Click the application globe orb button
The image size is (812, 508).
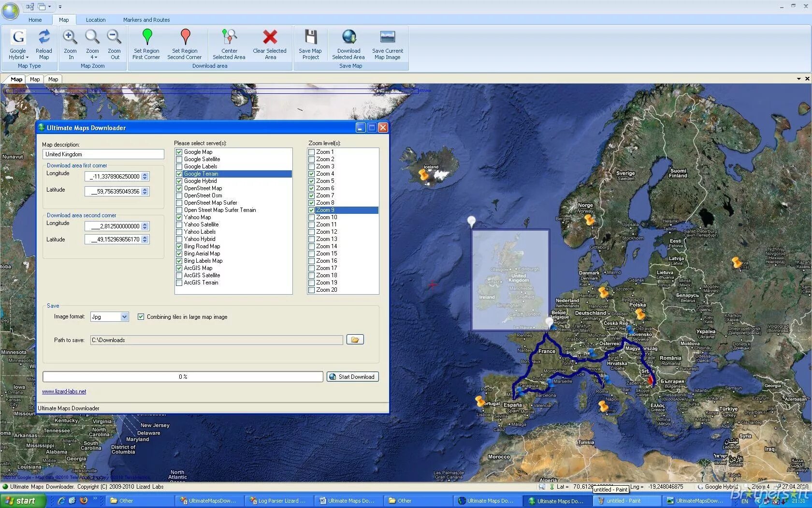[x=10, y=10]
